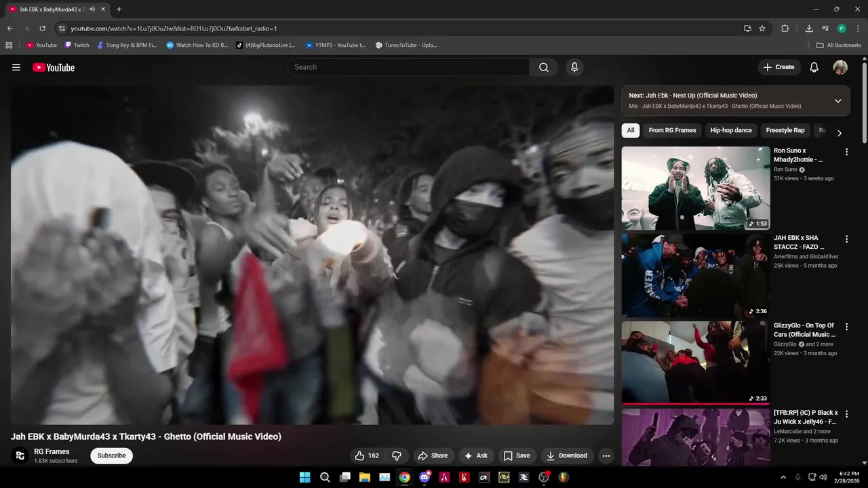Image resolution: width=868 pixels, height=488 pixels.
Task: Open options menu for TFB:RP P Black video
Action: click(x=846, y=414)
